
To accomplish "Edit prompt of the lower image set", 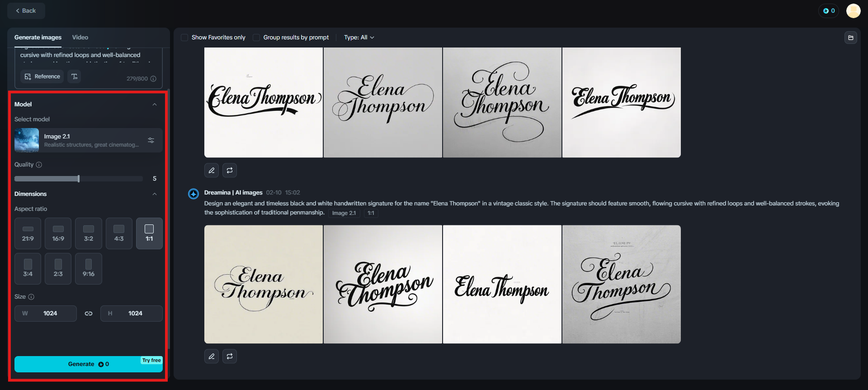I will pos(212,357).
